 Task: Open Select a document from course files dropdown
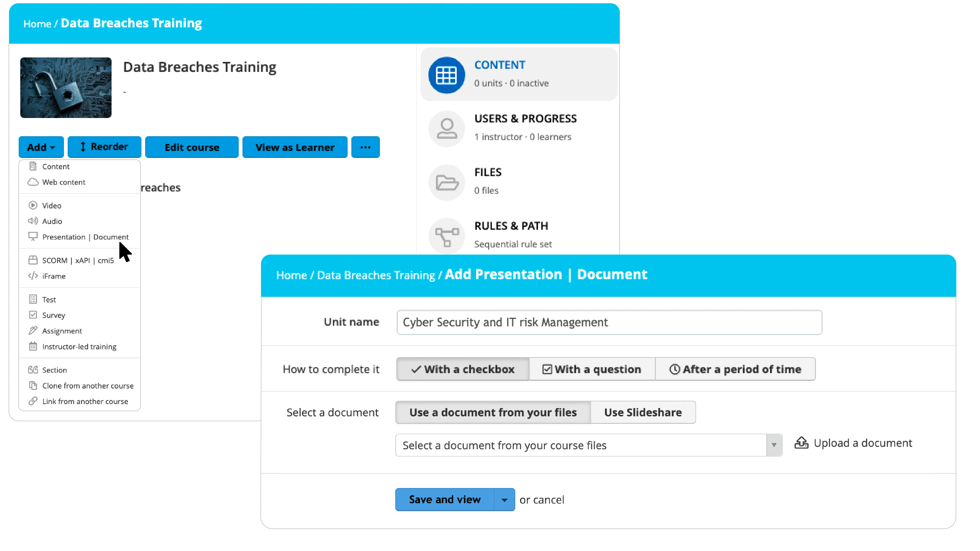point(589,445)
